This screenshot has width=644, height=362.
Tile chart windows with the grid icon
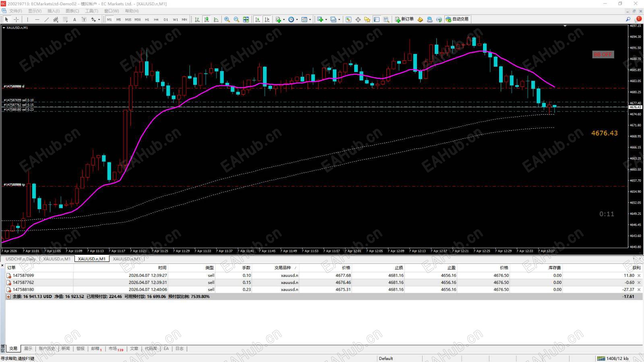[x=246, y=19]
